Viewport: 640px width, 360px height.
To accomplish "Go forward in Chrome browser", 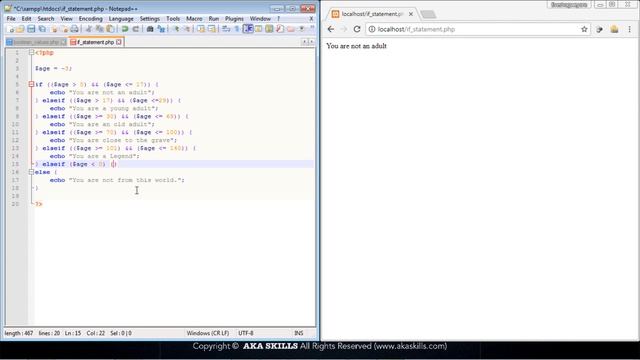I will click(x=344, y=29).
